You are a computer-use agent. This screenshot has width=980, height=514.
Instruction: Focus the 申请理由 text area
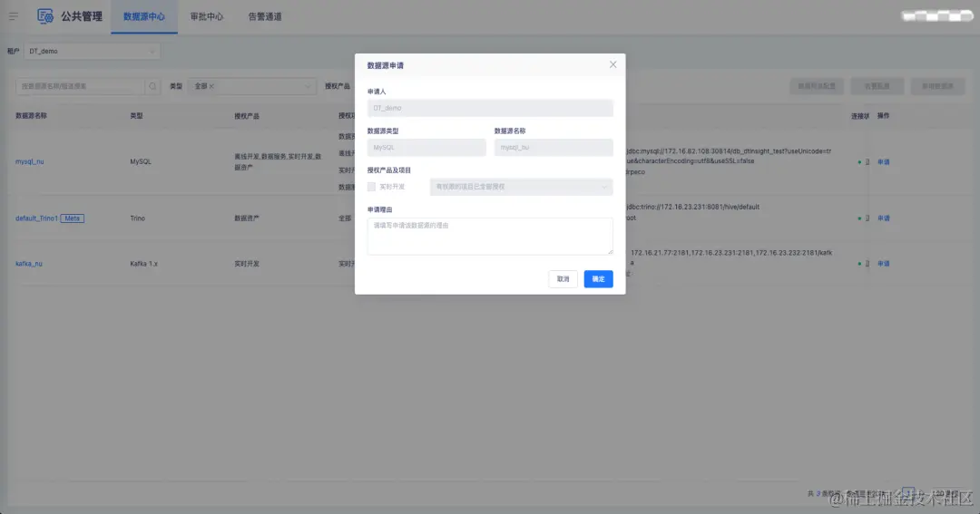pyautogui.click(x=490, y=236)
